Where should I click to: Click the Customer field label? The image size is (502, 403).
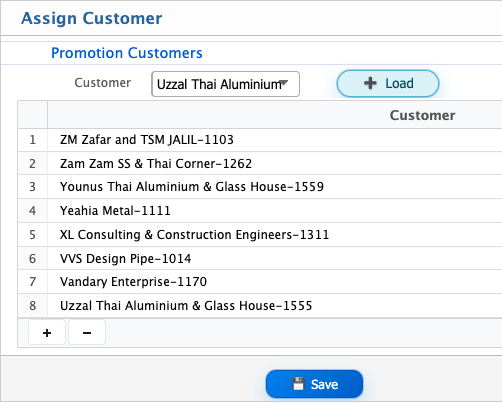(x=103, y=83)
